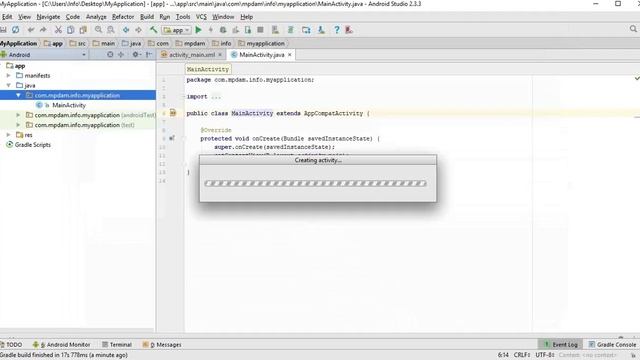Image resolution: width=640 pixels, height=360 pixels.
Task: Click the Redo arrow icon
Action: (43, 30)
